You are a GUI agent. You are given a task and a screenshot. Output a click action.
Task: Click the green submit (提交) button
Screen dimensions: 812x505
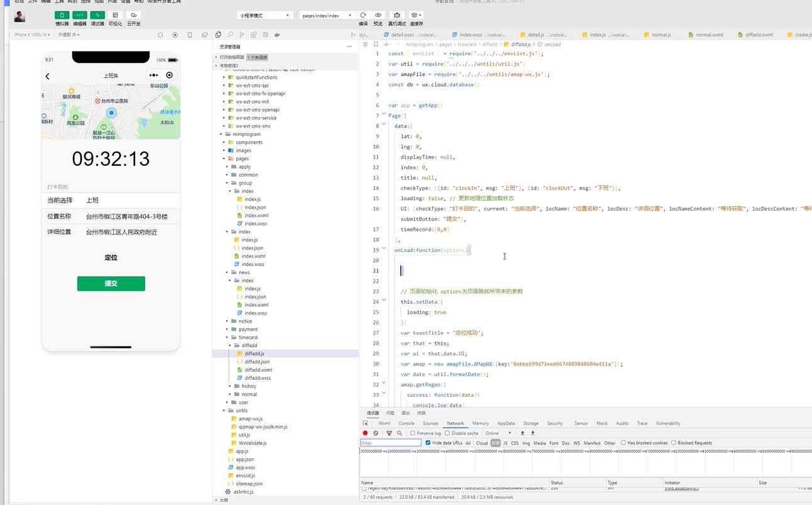click(111, 284)
